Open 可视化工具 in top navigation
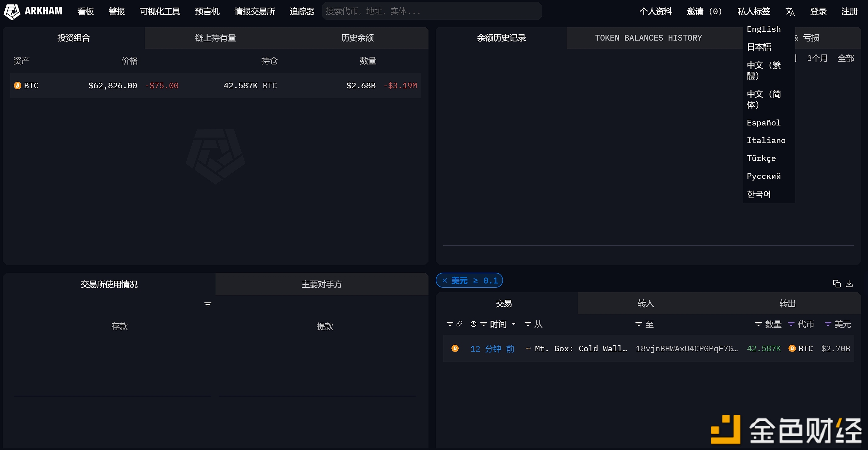Viewport: 868px width, 450px height. coord(160,11)
